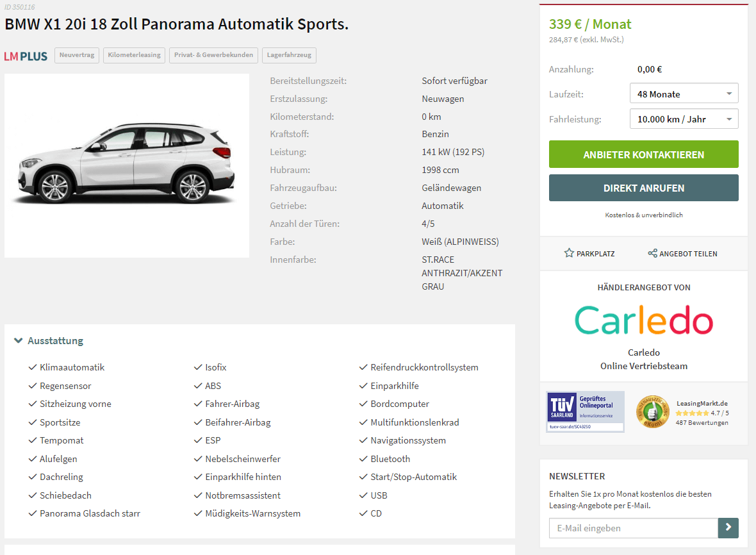This screenshot has height=555, width=756.
Task: Open the white BMW X1 car image
Action: (x=127, y=165)
